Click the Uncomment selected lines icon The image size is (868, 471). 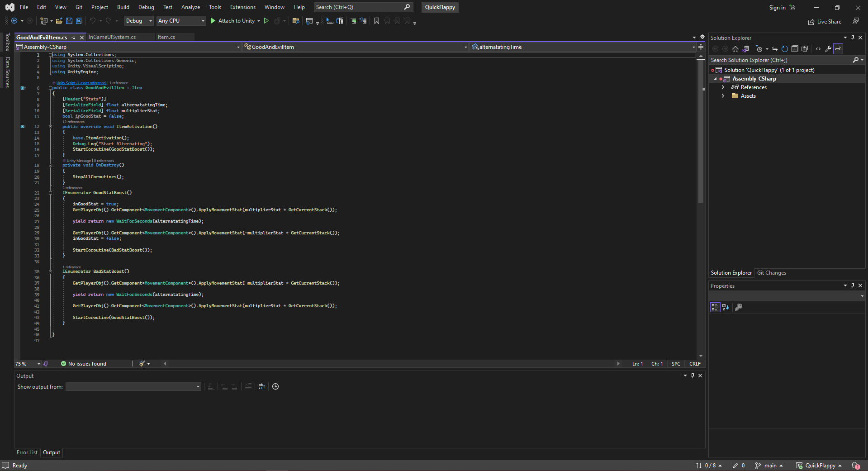363,21
